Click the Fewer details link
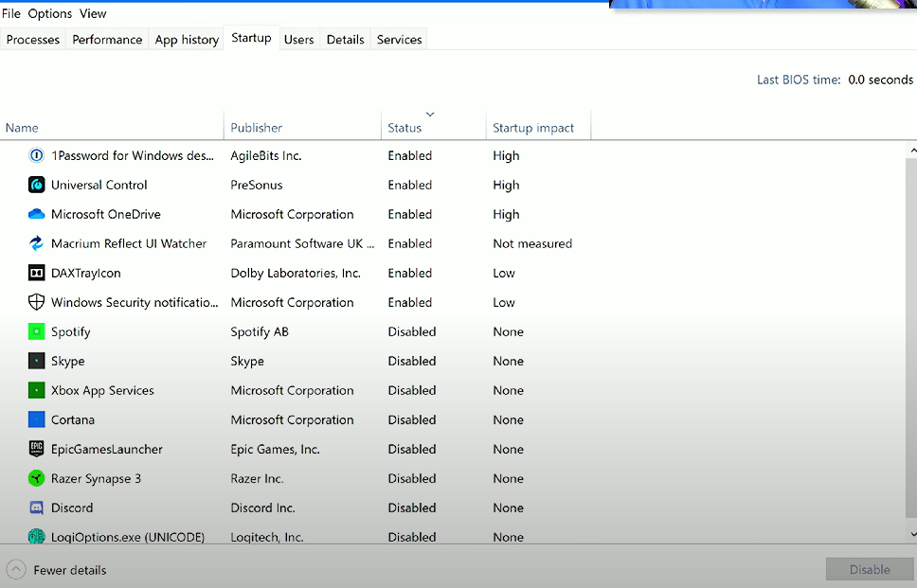917x588 pixels. 70,570
